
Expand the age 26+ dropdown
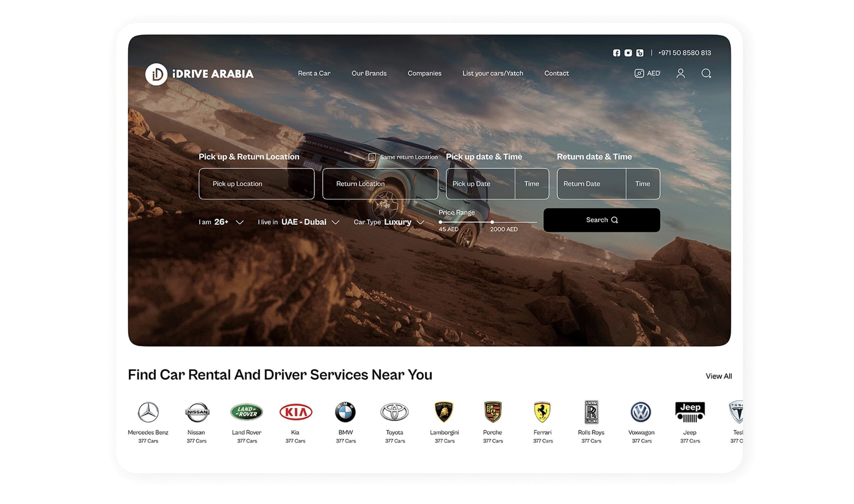(x=240, y=222)
